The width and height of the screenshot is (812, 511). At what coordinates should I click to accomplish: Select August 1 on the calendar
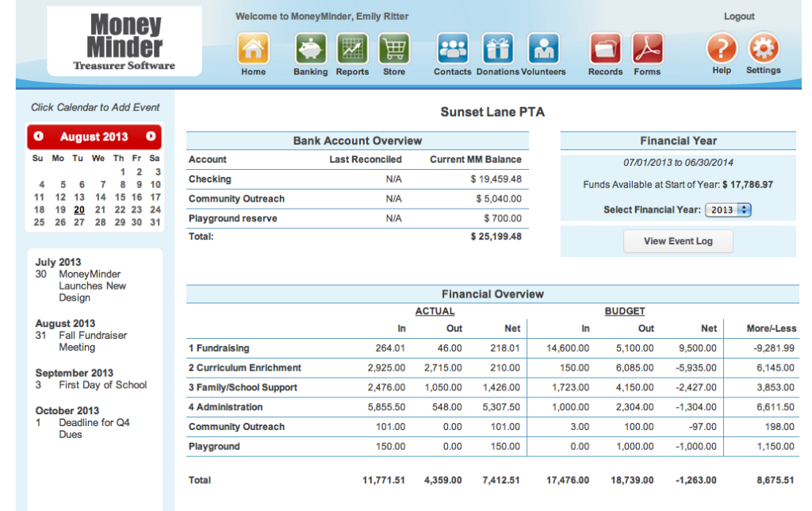point(123,172)
